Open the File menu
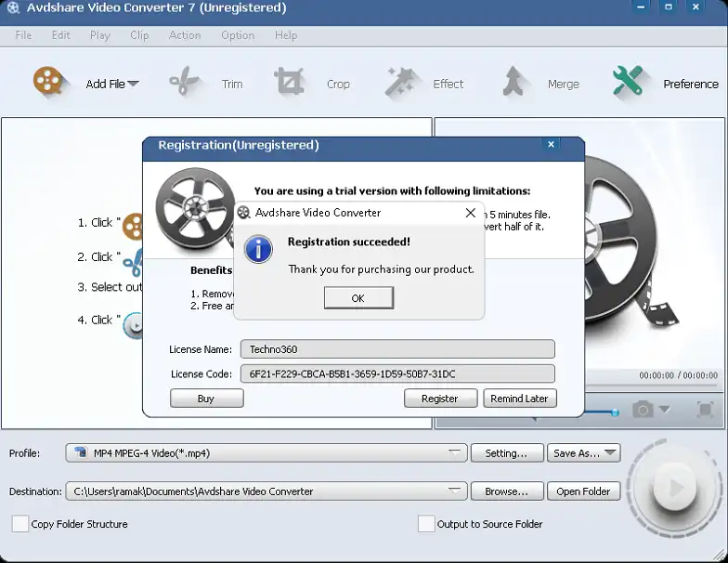Screen dimensions: 728x563 pos(23,35)
